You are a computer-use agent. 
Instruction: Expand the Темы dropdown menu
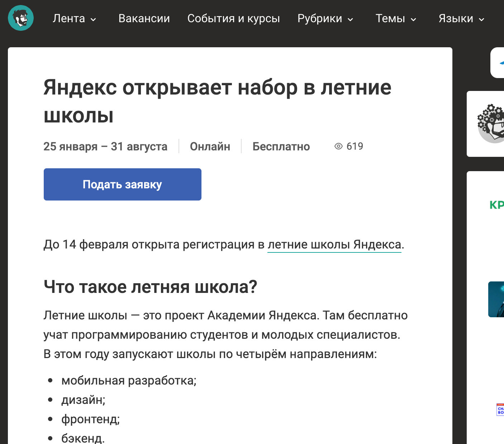pyautogui.click(x=396, y=18)
